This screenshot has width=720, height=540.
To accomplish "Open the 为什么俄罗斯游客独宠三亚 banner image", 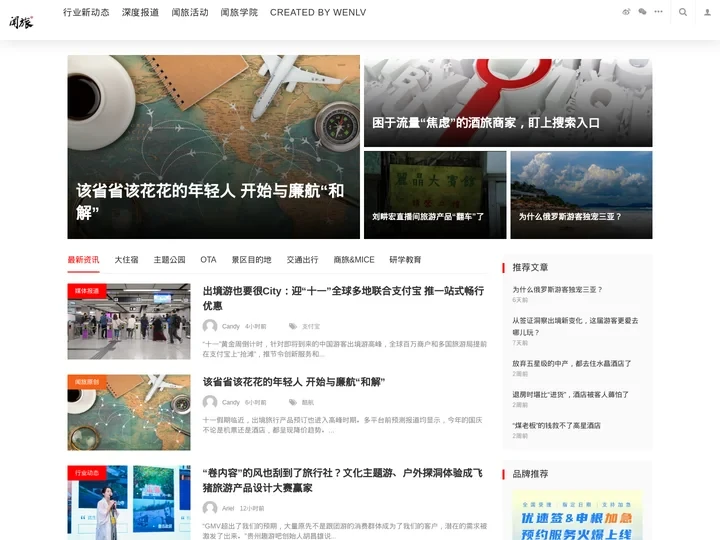I will coord(581,195).
